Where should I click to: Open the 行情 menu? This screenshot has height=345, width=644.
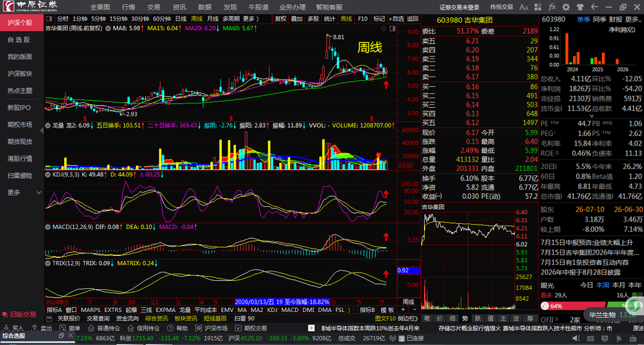128,7
